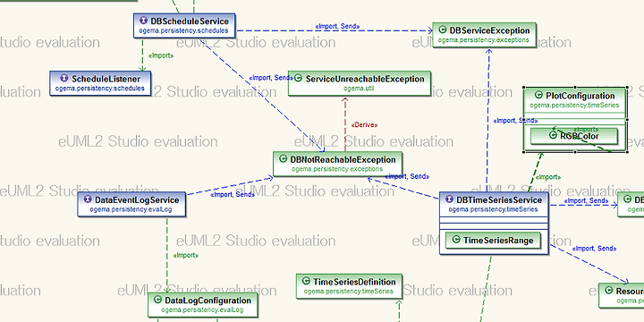The height and width of the screenshot is (322, 644).
Task: Click the RGBColor inner class icon
Action: pos(553,136)
